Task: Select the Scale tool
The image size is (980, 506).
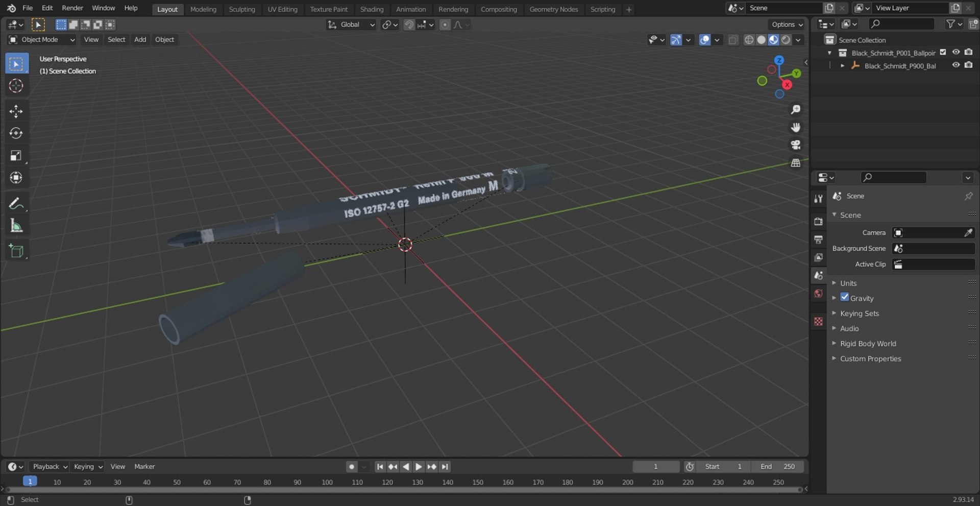Action: tap(16, 156)
